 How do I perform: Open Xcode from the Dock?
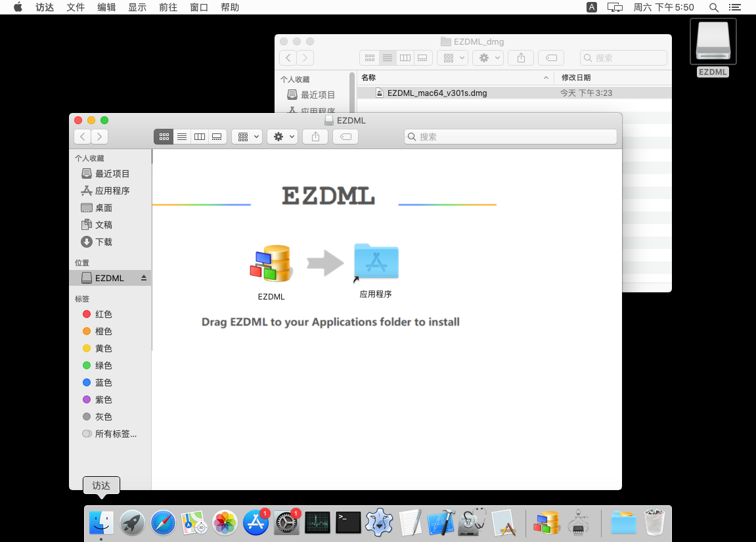click(441, 523)
